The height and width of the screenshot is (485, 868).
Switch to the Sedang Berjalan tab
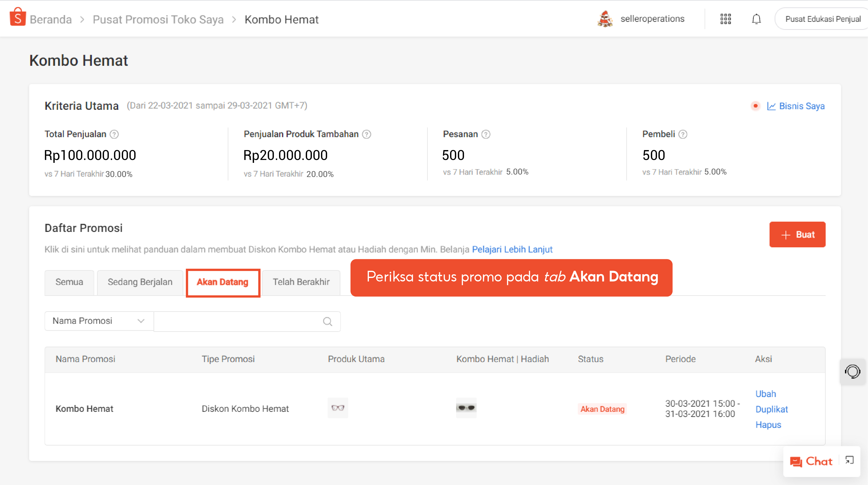point(140,282)
